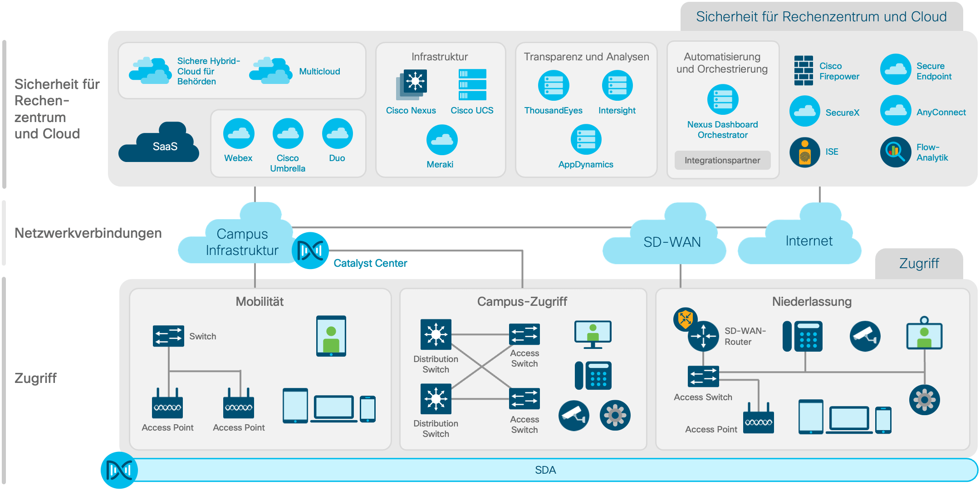Select the Campus-Zugriff heading
Viewport: 980px width, 490px height.
click(x=522, y=301)
